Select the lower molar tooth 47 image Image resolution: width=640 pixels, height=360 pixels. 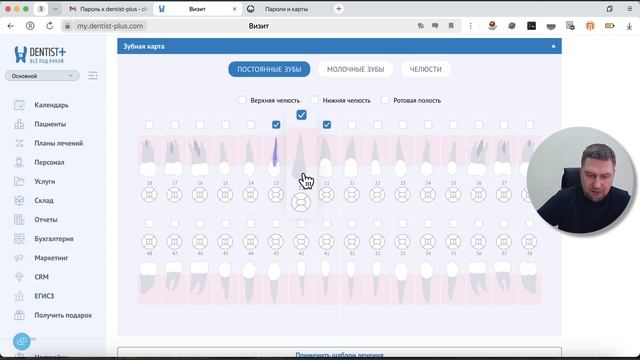[x=174, y=278]
